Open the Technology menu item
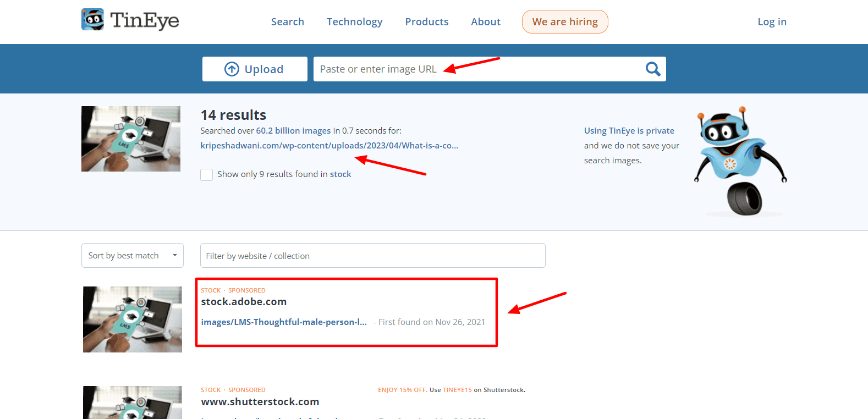This screenshot has height=419, width=868. (355, 22)
